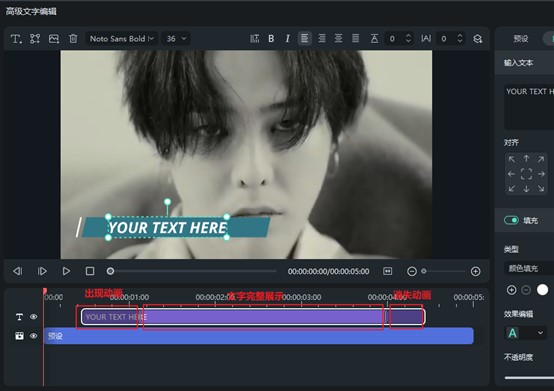Align text to top-right with the arrow
554x391 pixels.
pyautogui.click(x=541, y=160)
